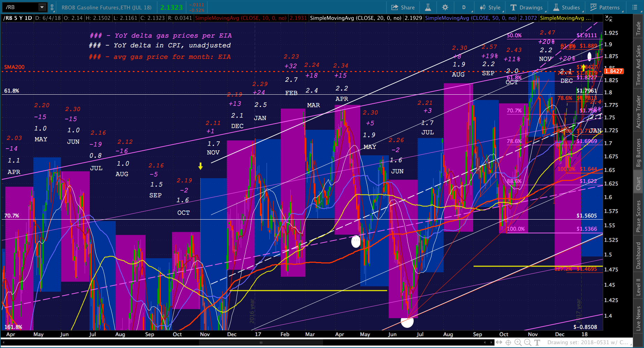Open the Studies menu
Image resolution: width=644 pixels, height=348 pixels.
pyautogui.click(x=567, y=7)
